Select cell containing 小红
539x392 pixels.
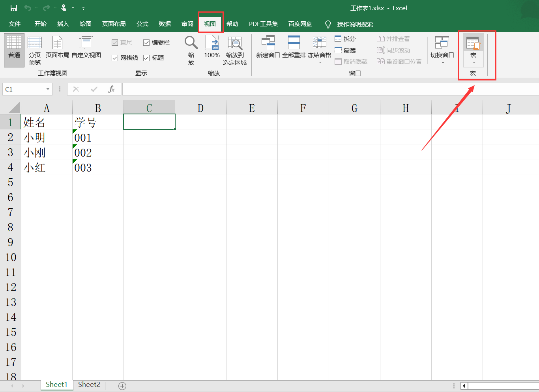47,167
